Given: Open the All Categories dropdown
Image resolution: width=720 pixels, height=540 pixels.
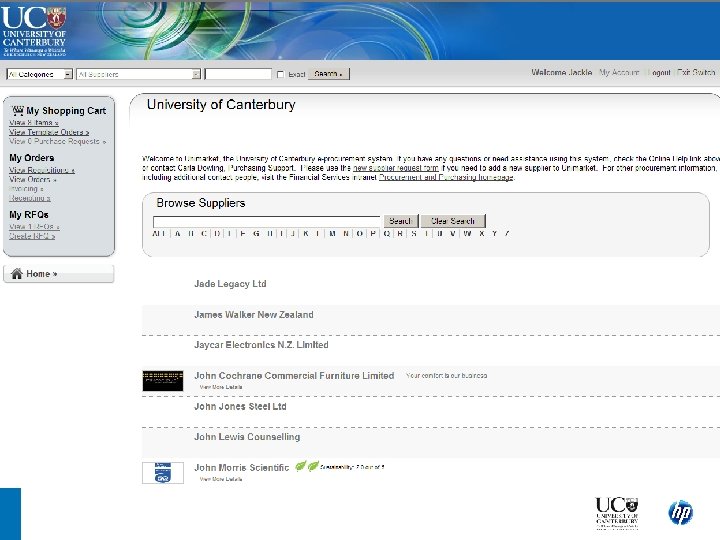Looking at the screenshot, I should point(39,74).
